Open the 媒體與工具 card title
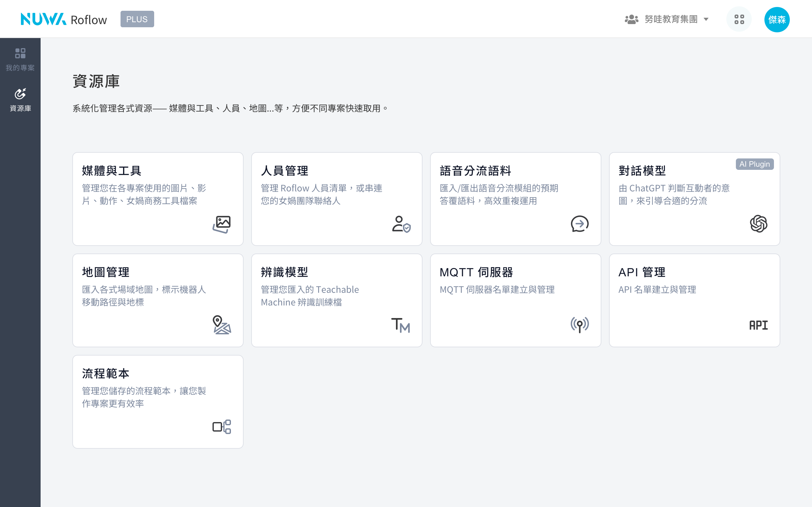Image resolution: width=812 pixels, height=507 pixels. (112, 171)
